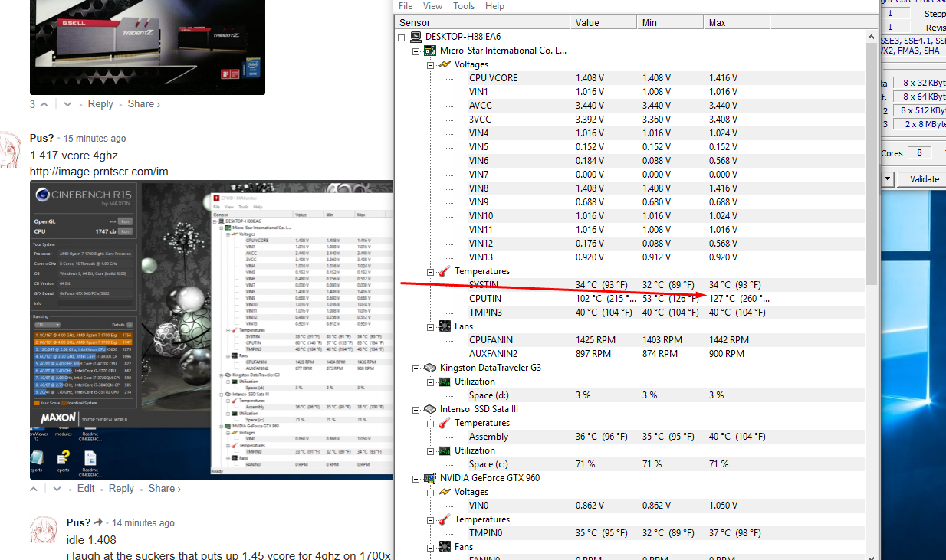The height and width of the screenshot is (560, 946).
Task: Collapse the Intenso SSD Sata III node
Action: coord(416,409)
